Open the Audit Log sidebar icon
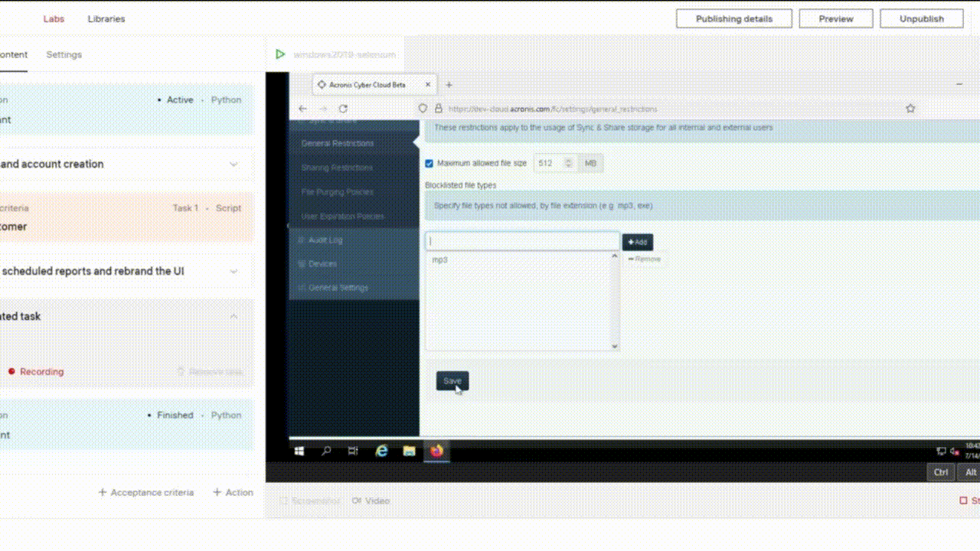 pos(301,240)
